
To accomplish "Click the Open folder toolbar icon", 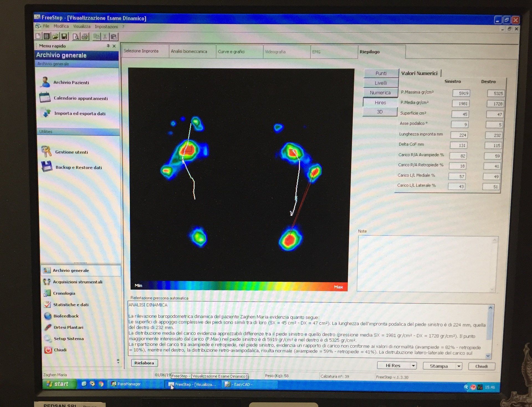I will (x=55, y=36).
